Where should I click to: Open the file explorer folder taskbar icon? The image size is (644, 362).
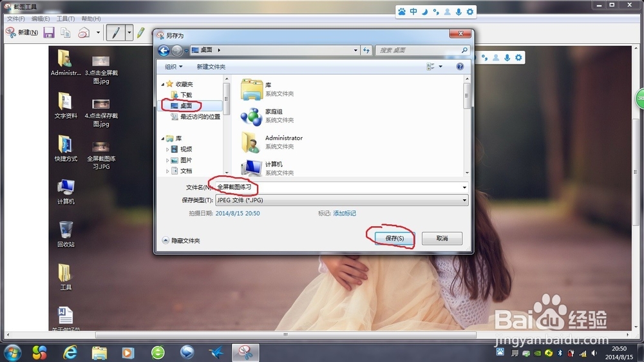[x=99, y=352]
